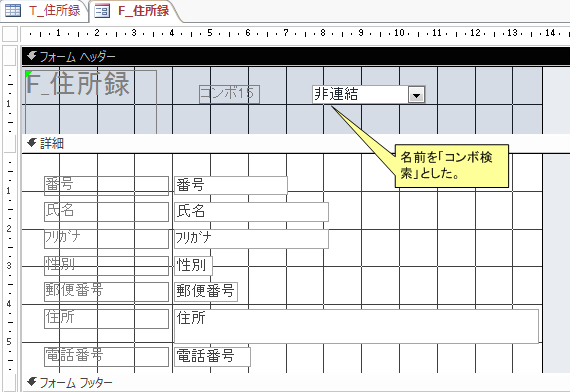Click the フォーム フッター section bar
Viewport: 571px width, 392px height.
[296, 383]
